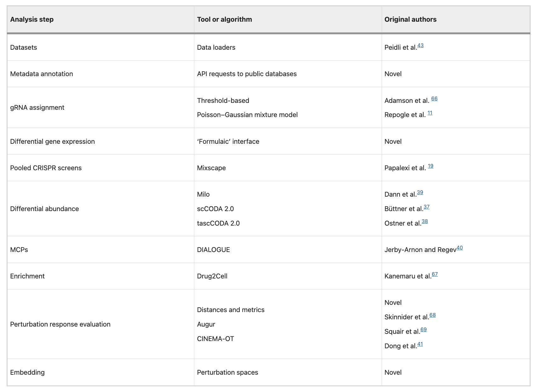536x392 pixels.
Task: Click reference 39 after Dann et al.
Action: pos(420,193)
